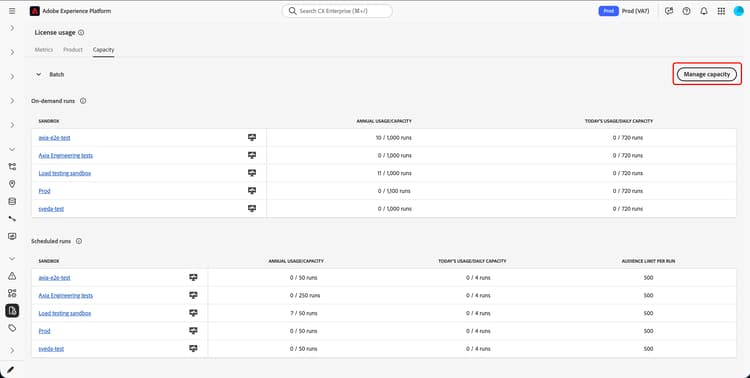Open the alerts triangle icon in the sidebar

[x=12, y=276]
